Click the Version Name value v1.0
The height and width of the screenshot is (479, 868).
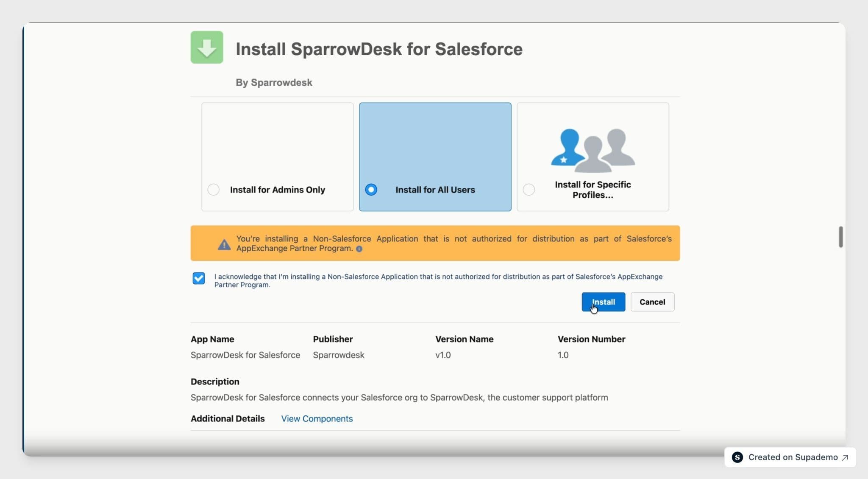point(443,355)
